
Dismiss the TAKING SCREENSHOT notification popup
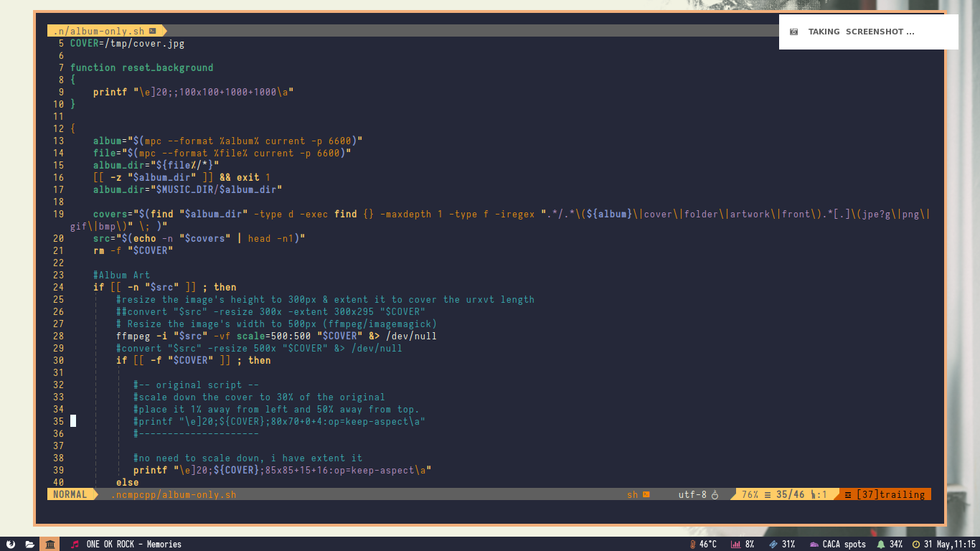pyautogui.click(x=868, y=32)
